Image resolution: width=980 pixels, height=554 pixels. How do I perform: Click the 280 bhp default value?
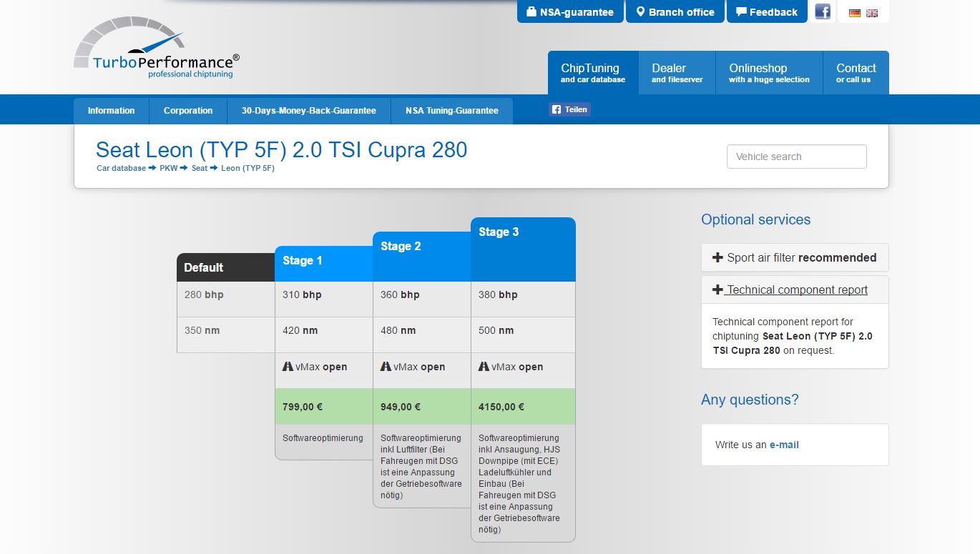click(204, 295)
